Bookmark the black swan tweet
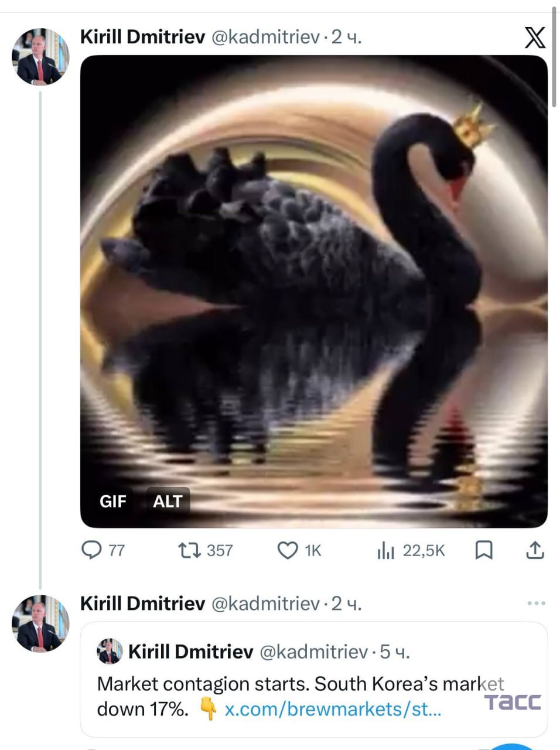The height and width of the screenshot is (750, 560). [483, 550]
